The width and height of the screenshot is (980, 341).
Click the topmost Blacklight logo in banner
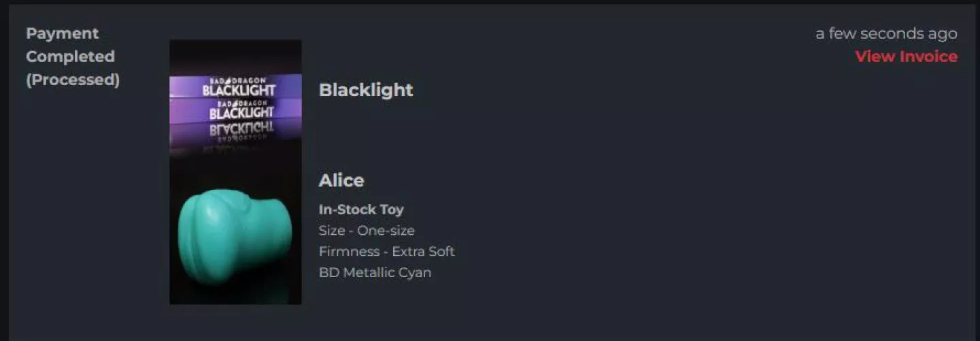238,86
